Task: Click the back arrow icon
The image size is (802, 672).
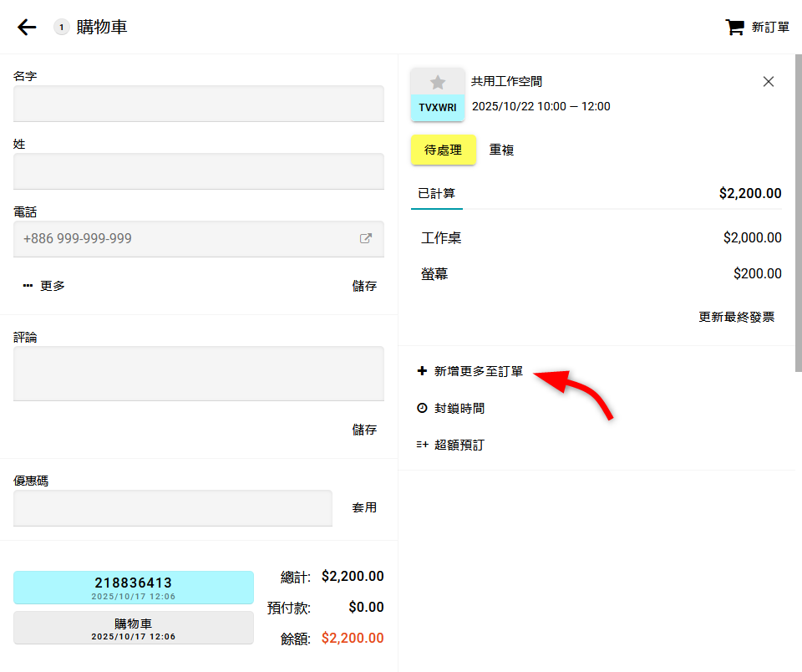Action: point(27,28)
